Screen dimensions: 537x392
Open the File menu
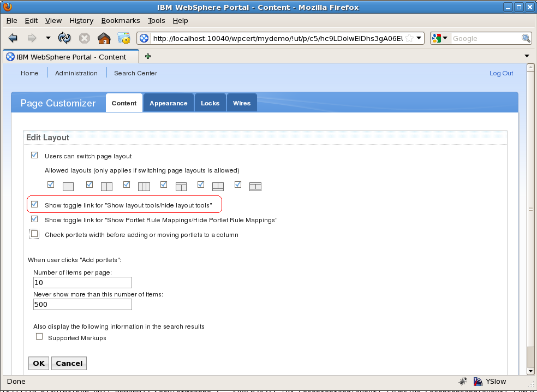[11, 21]
